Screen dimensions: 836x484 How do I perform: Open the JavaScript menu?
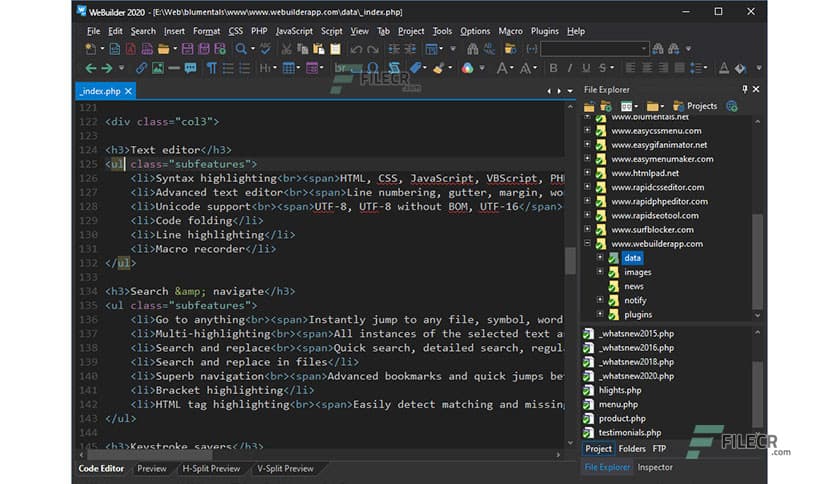coord(294,31)
